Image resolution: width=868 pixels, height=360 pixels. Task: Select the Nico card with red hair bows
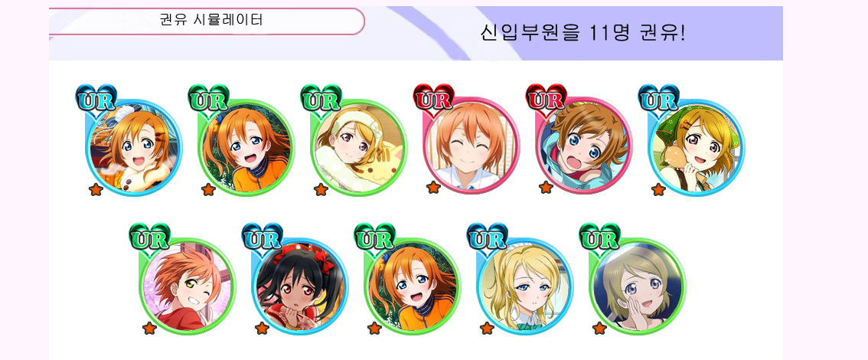click(x=299, y=286)
